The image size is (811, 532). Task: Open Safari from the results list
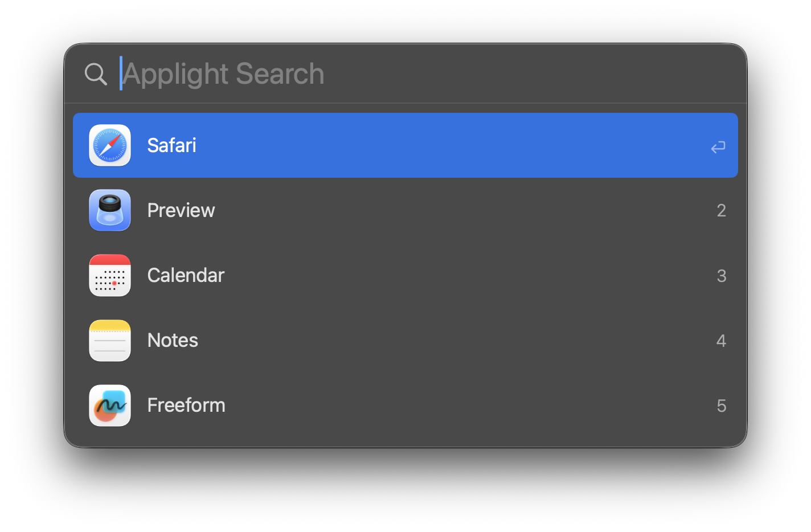click(399, 145)
